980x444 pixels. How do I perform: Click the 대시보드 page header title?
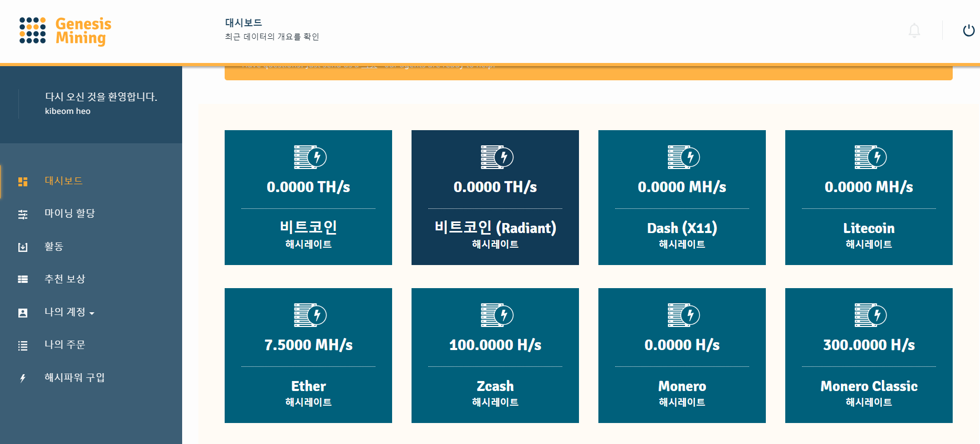point(244,23)
